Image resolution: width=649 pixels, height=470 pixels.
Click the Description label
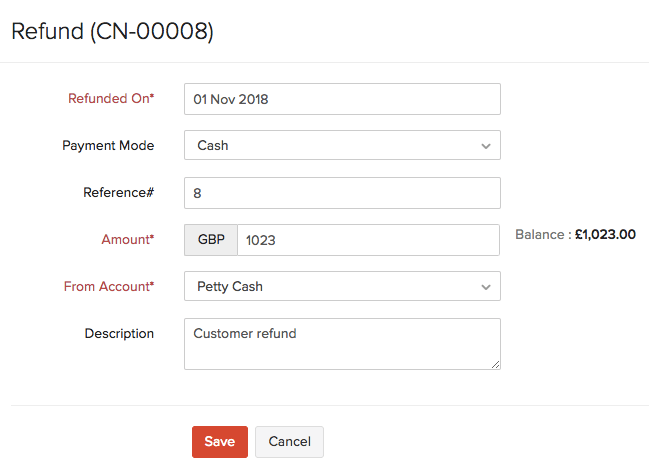pos(119,334)
